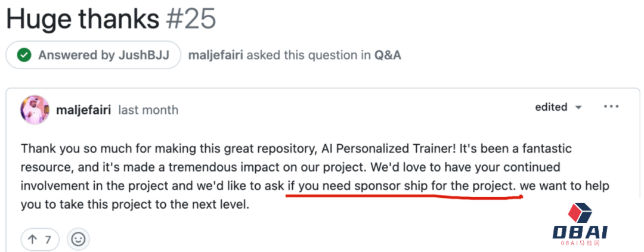The image size is (644, 252).
Task: Open maljefairi's profile from the question header
Action: click(x=215, y=55)
